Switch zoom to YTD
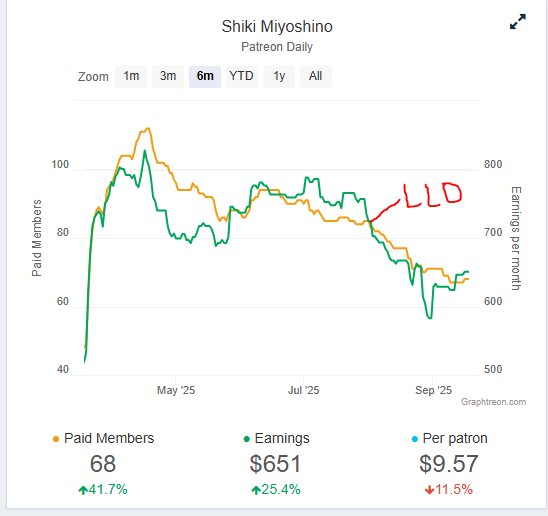This screenshot has height=516, width=548. tap(241, 76)
